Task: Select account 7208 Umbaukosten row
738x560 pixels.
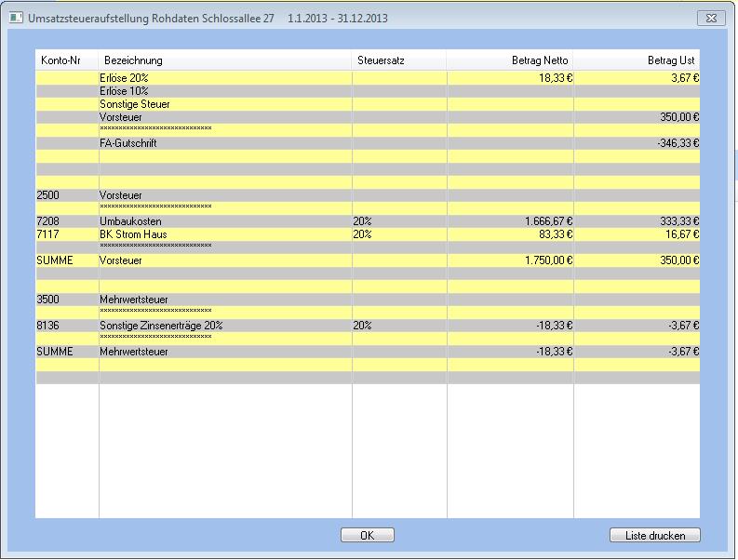Action: click(130, 221)
